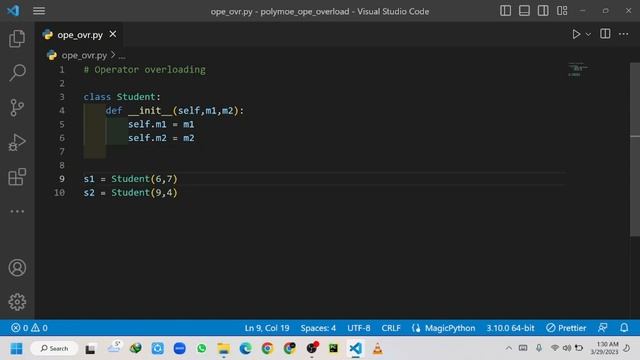Open PyCharm icon in taskbar
The height and width of the screenshot is (360, 640).
tap(333, 349)
